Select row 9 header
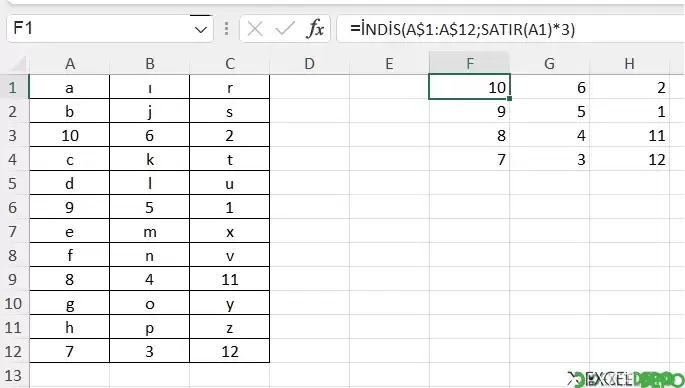The width and height of the screenshot is (685, 388). click(x=13, y=279)
